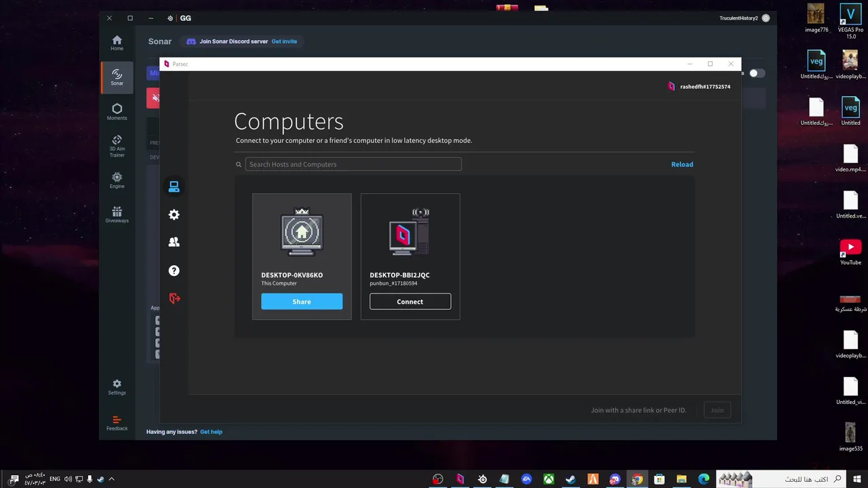Open Home in SteelSeries GG sidebar
This screenshot has height=488, width=868.
(117, 43)
